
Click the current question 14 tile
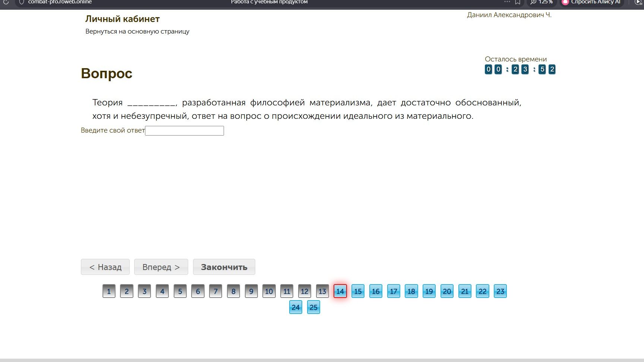click(x=340, y=291)
